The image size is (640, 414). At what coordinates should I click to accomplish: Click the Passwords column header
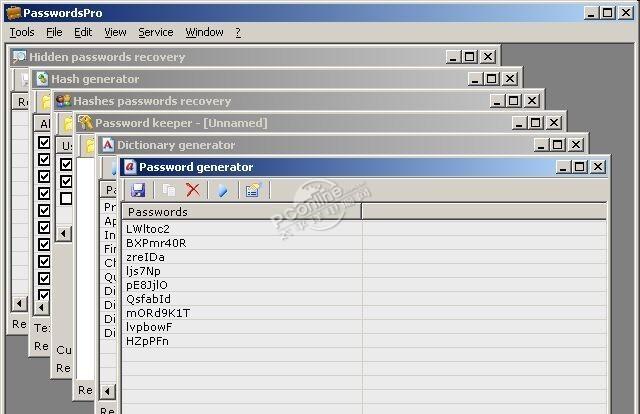[x=242, y=211]
